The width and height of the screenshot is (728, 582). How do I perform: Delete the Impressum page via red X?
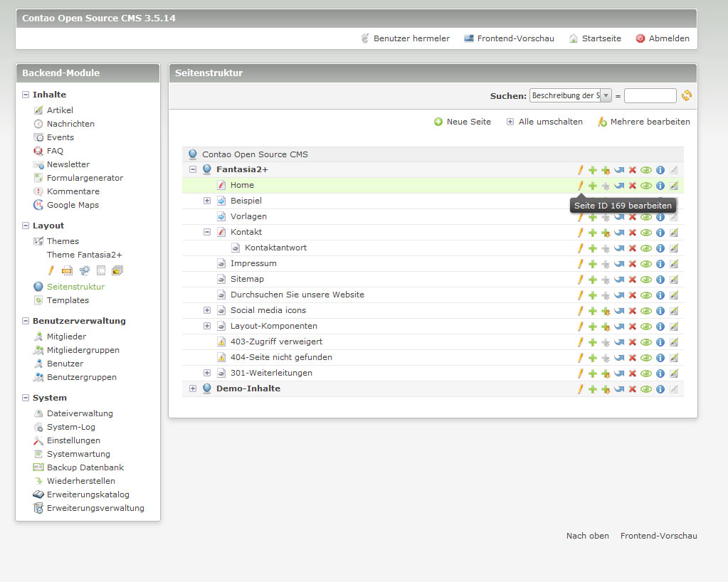pyautogui.click(x=632, y=264)
